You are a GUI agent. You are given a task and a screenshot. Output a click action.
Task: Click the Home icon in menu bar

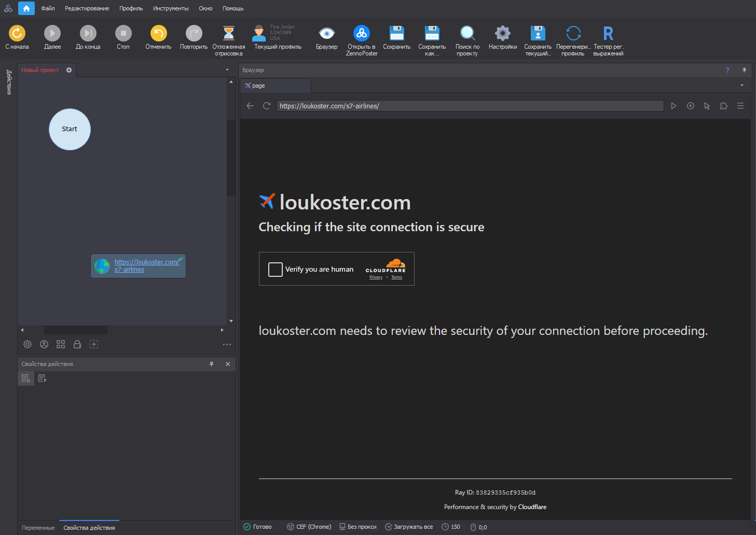pyautogui.click(x=26, y=8)
